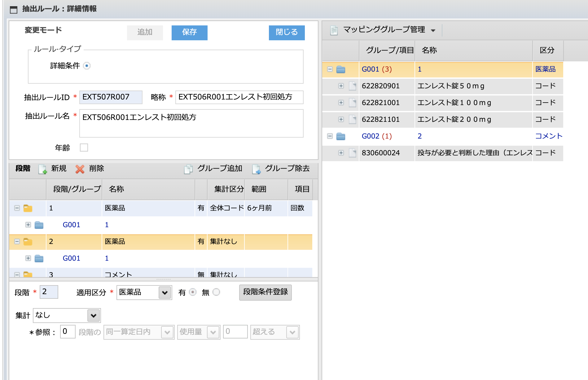The width and height of the screenshot is (588, 380).
Task: Click the 抽出ルール名 text field
Action: coord(191,123)
